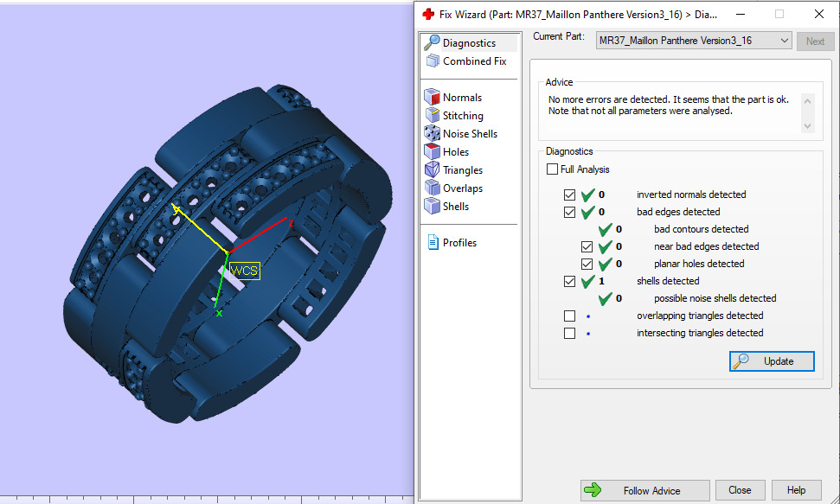The height and width of the screenshot is (504, 840).
Task: Open the Normals fix cube icon
Action: [432, 97]
